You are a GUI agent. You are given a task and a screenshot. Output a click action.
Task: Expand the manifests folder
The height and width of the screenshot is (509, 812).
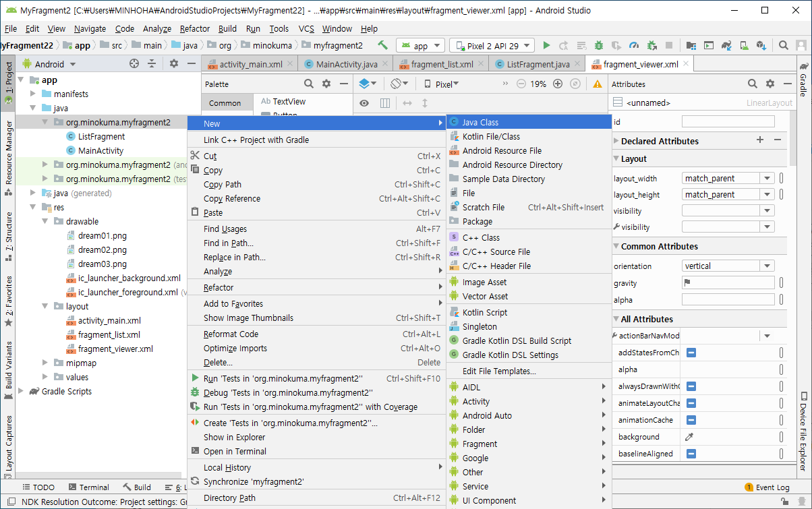click(32, 94)
